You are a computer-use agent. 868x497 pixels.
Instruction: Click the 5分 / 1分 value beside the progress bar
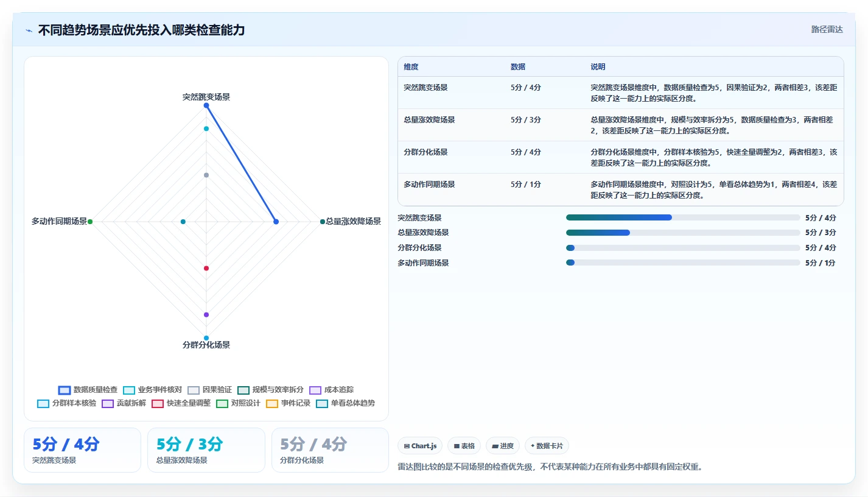[x=821, y=263]
